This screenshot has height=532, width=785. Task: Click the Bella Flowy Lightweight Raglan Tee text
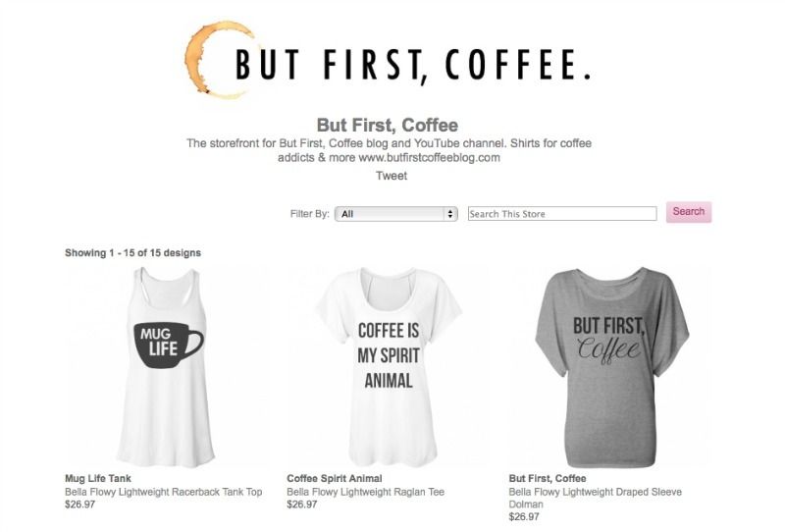[365, 492]
